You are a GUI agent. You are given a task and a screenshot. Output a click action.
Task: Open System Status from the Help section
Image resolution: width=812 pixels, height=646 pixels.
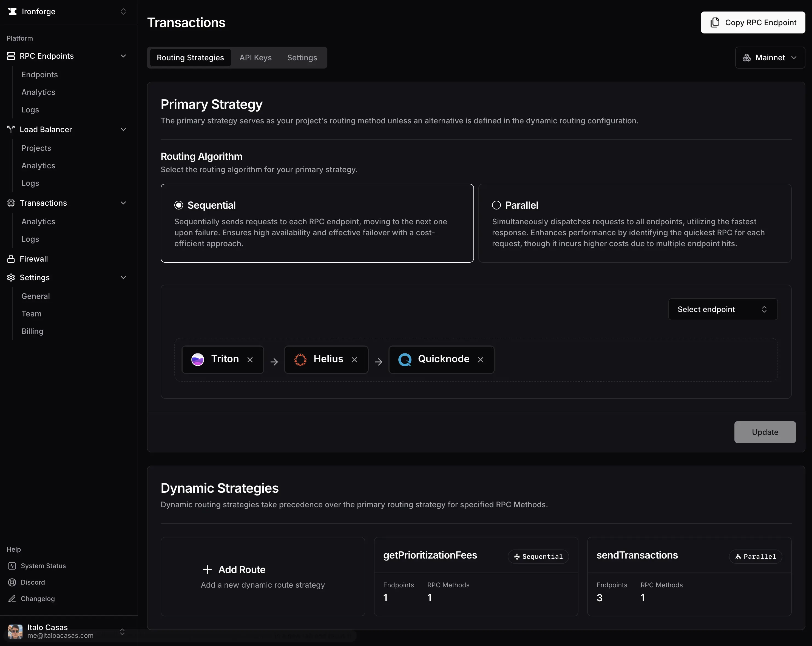[x=42, y=565]
